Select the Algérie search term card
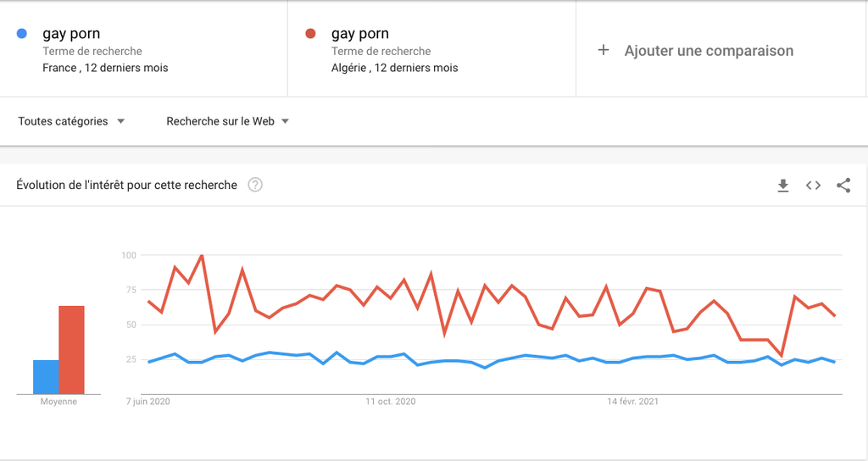Screen dimensions: 868x461 point(431,49)
